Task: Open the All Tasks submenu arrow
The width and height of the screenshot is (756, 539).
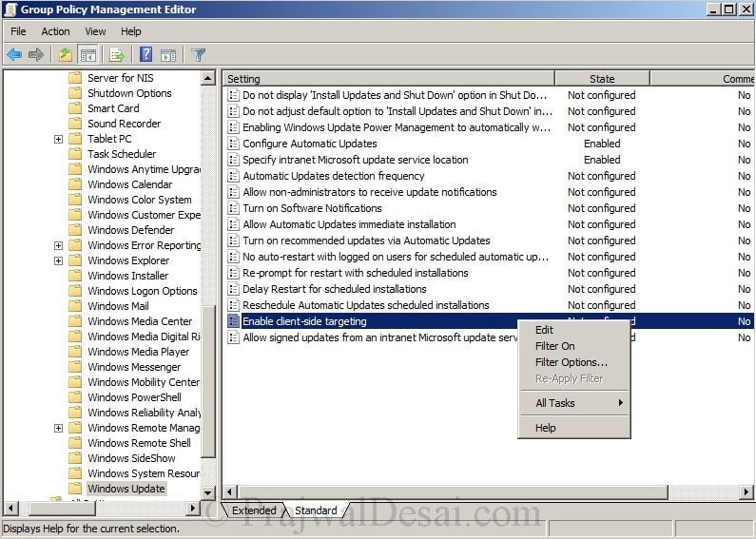Action: tap(621, 402)
